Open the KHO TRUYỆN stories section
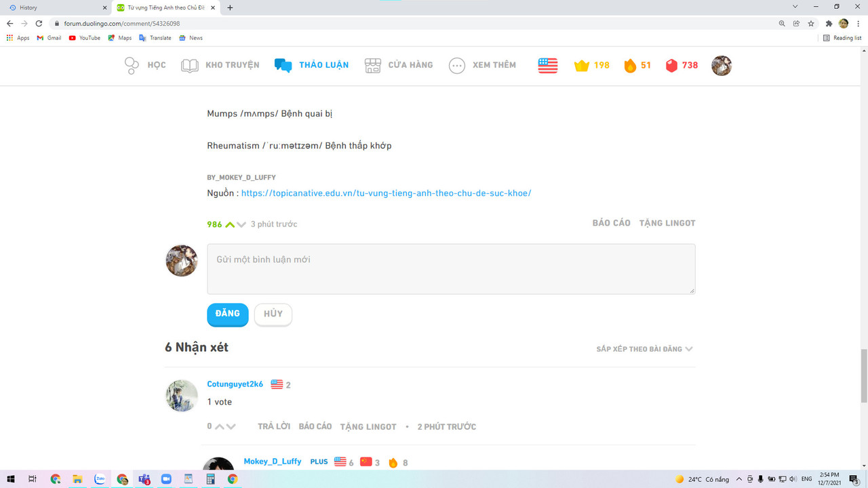 pyautogui.click(x=220, y=65)
